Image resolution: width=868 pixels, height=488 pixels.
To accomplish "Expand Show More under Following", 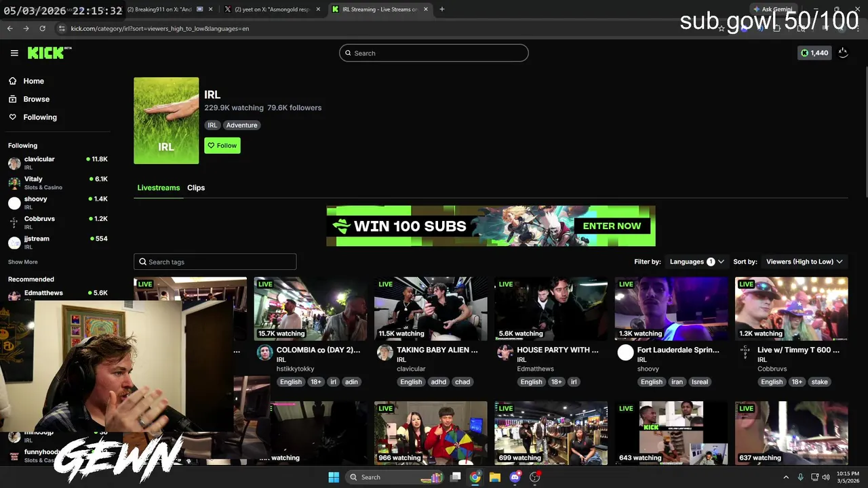I will 22,262.
